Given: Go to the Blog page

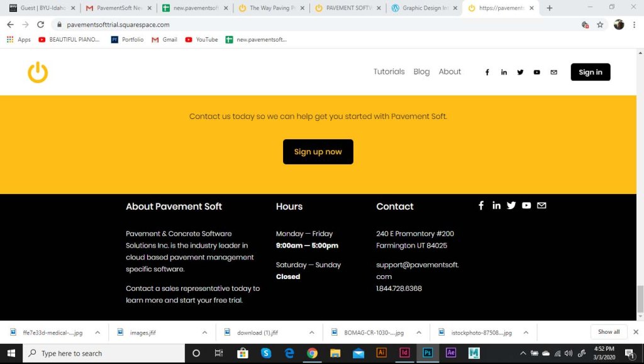Looking at the screenshot, I should (421, 72).
